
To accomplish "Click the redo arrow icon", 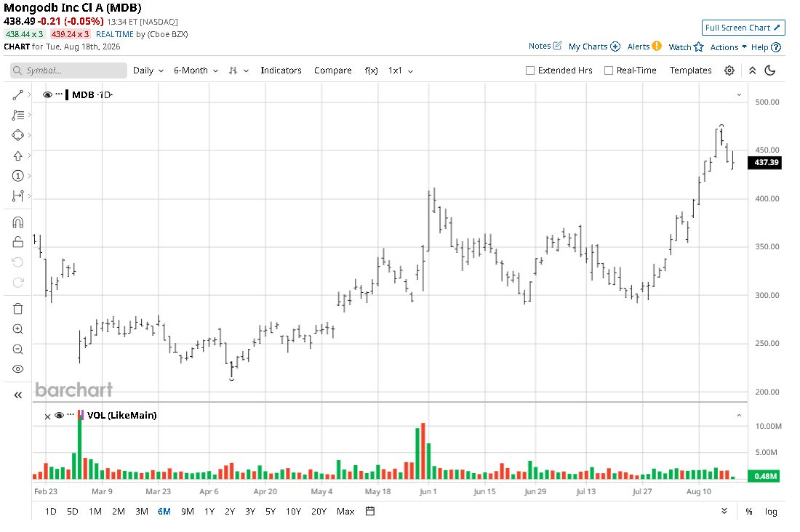I will click(18, 283).
